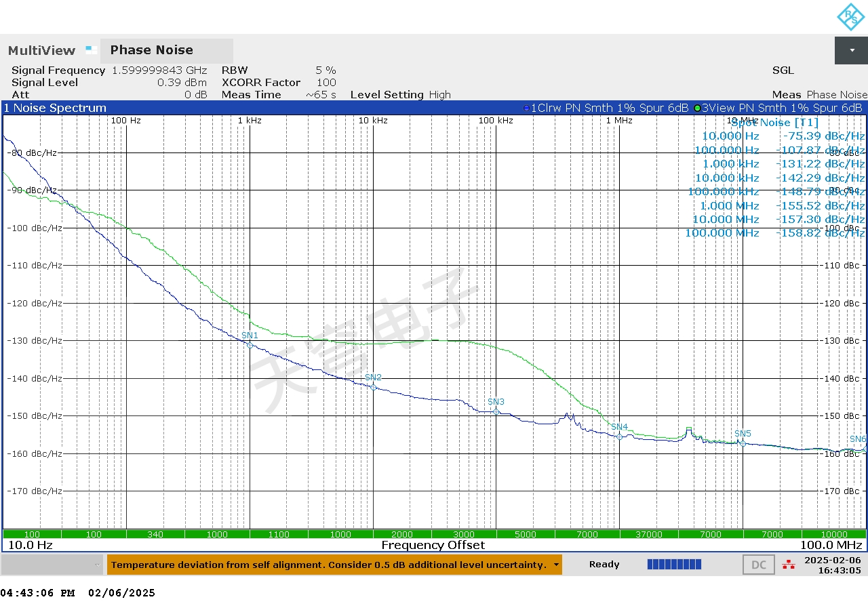Click the 10.0 Hz start offset
The height and width of the screenshot is (610, 868).
click(30, 545)
